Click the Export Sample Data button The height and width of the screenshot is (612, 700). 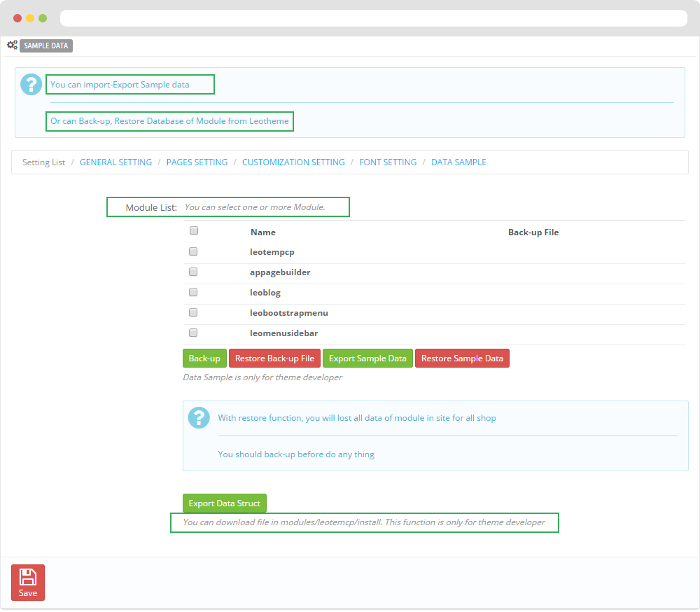(367, 359)
